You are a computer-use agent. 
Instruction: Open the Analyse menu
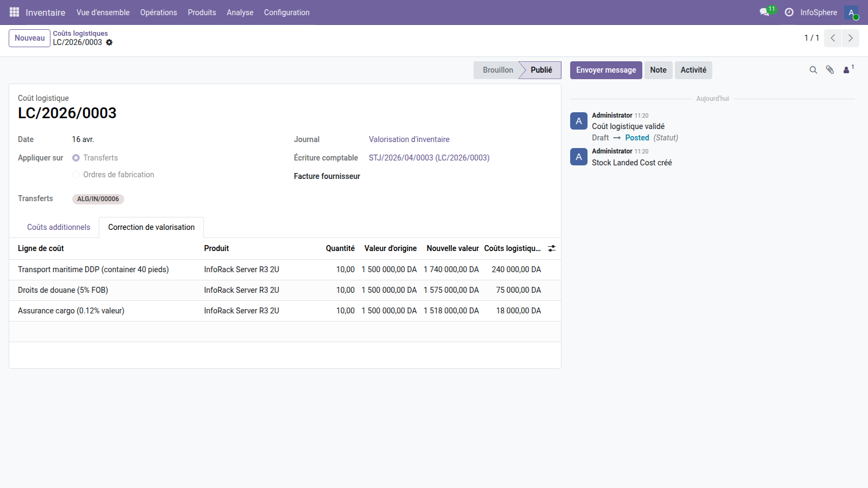point(240,12)
